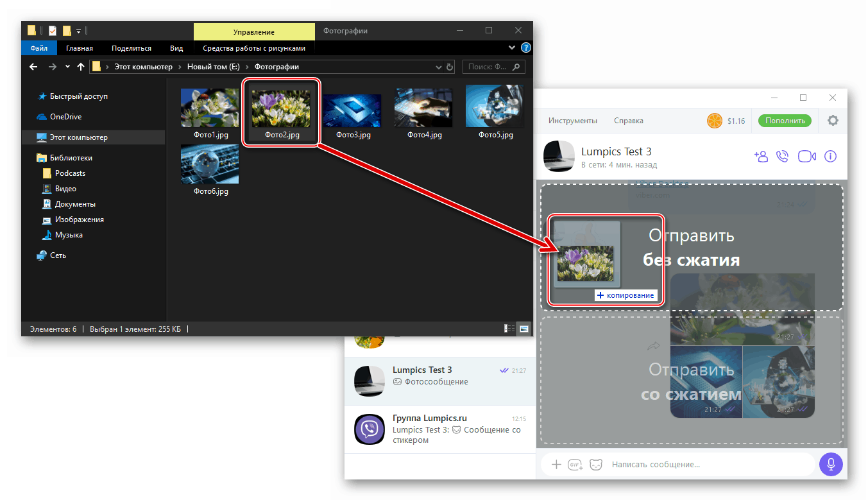Screen dimensions: 868x500
Task: Open address bar history dropdown arrow
Action: pos(439,67)
